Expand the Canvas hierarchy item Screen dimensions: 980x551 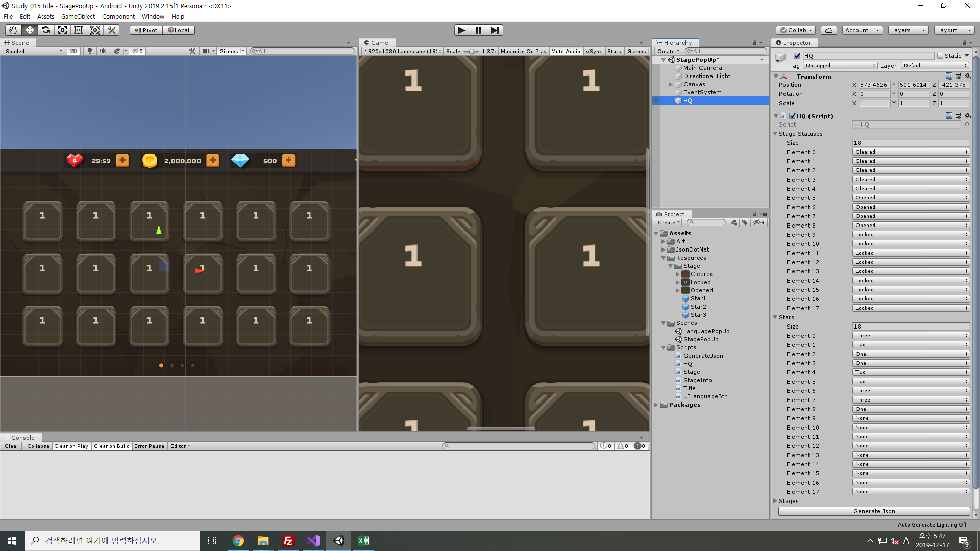pyautogui.click(x=671, y=84)
